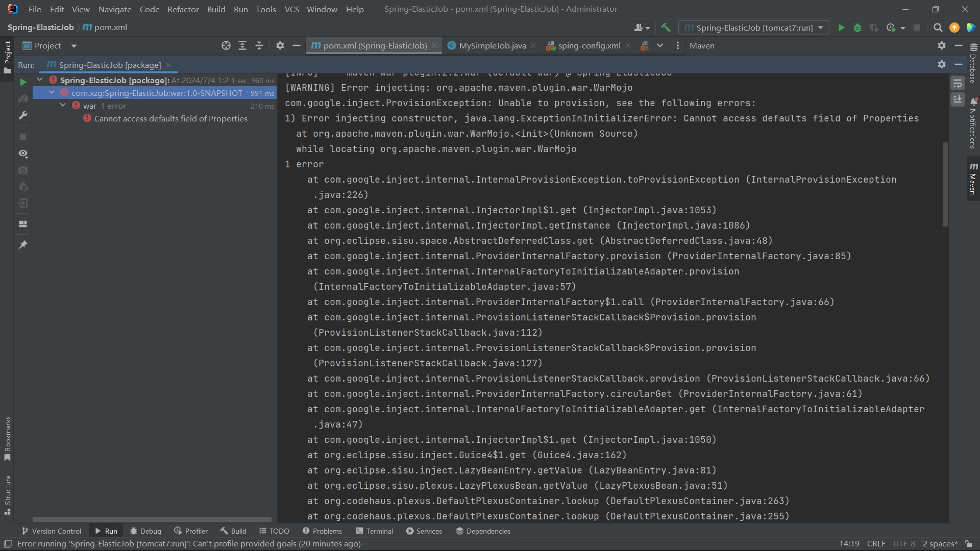
Task: Open the Version Control tool window
Action: pos(51,531)
